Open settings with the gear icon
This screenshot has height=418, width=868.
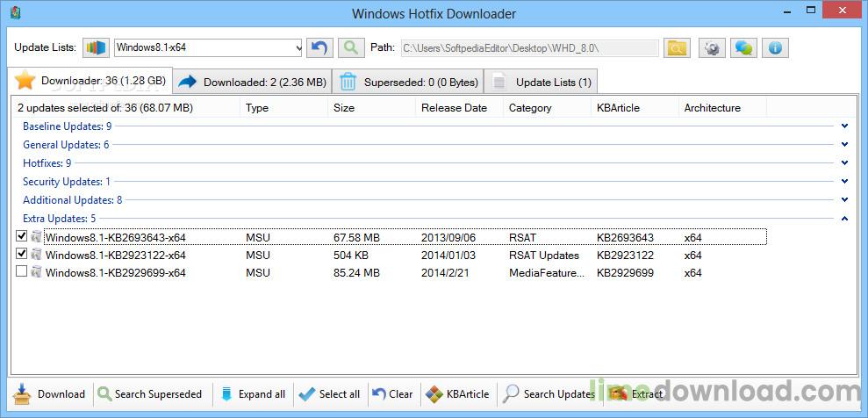click(x=712, y=47)
